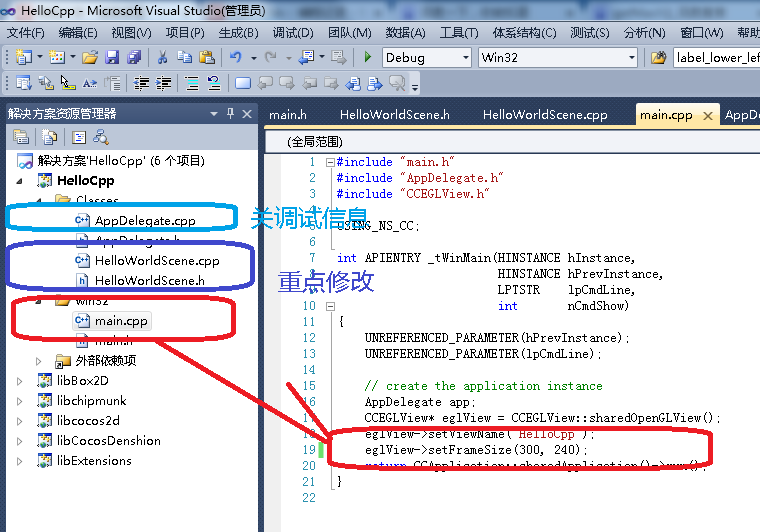Close the Solution Explorer panel
The width and height of the screenshot is (760, 532).
coord(247,114)
